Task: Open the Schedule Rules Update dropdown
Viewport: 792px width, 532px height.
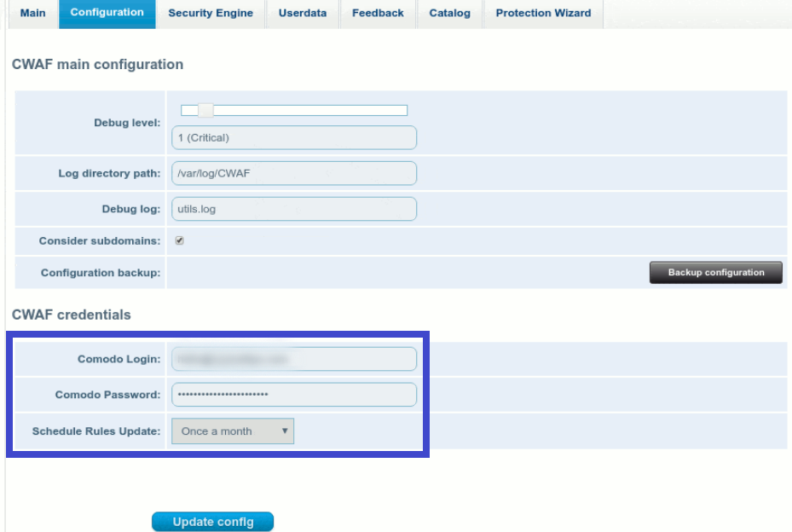Action: (x=233, y=431)
